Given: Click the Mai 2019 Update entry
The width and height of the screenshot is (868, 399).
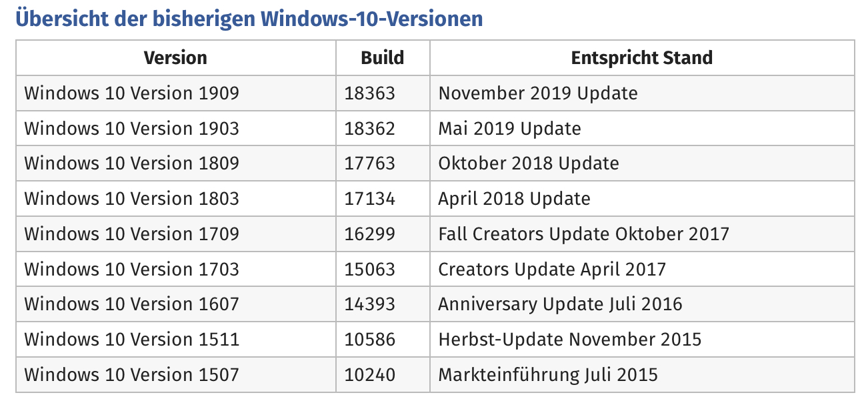Looking at the screenshot, I should coord(509,128).
